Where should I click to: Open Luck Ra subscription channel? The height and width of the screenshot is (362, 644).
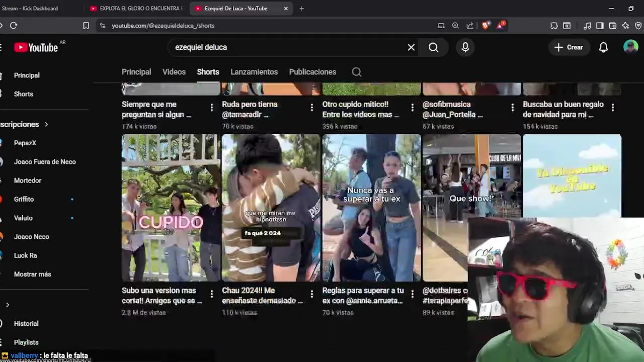tap(26, 255)
